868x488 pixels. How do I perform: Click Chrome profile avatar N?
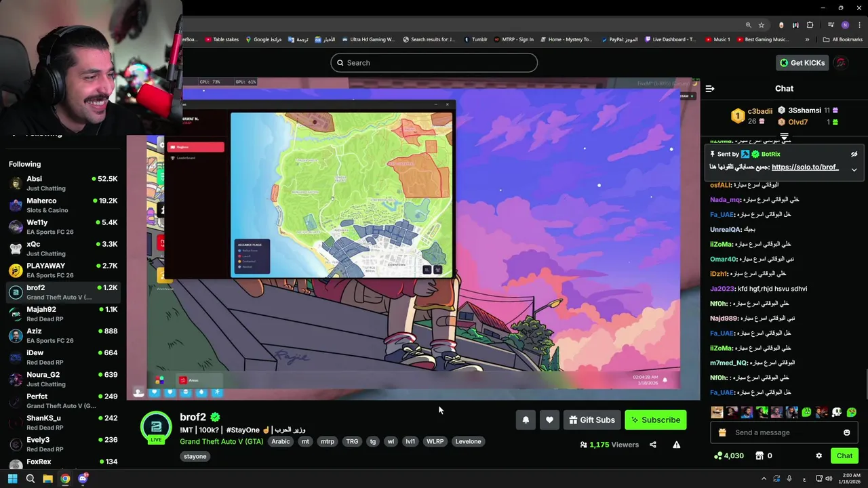pos(845,25)
